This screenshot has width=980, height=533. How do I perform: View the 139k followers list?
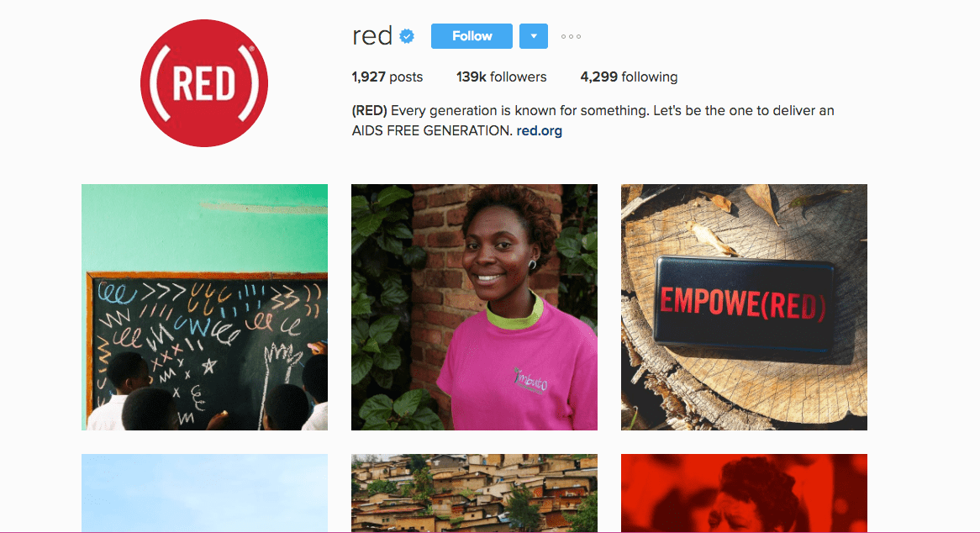(501, 77)
